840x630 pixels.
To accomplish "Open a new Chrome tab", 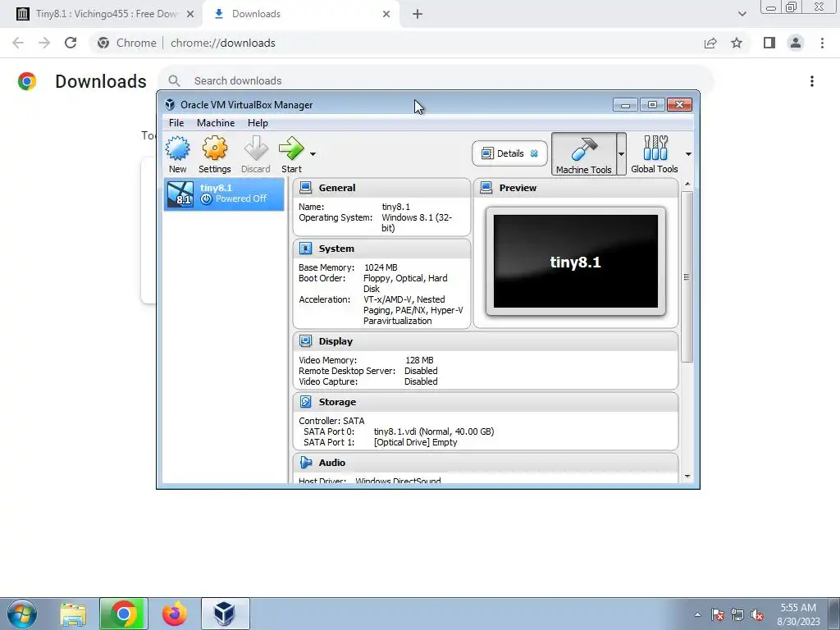I will coord(418,14).
